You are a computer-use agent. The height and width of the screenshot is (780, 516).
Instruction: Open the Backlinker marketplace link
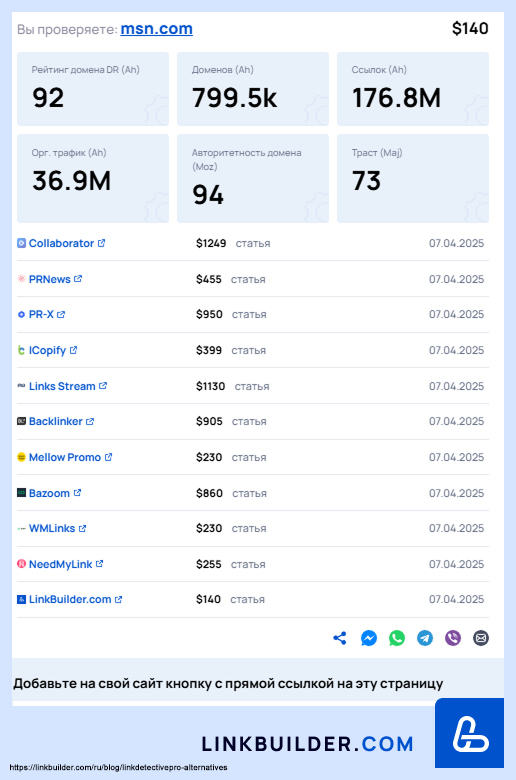point(56,421)
